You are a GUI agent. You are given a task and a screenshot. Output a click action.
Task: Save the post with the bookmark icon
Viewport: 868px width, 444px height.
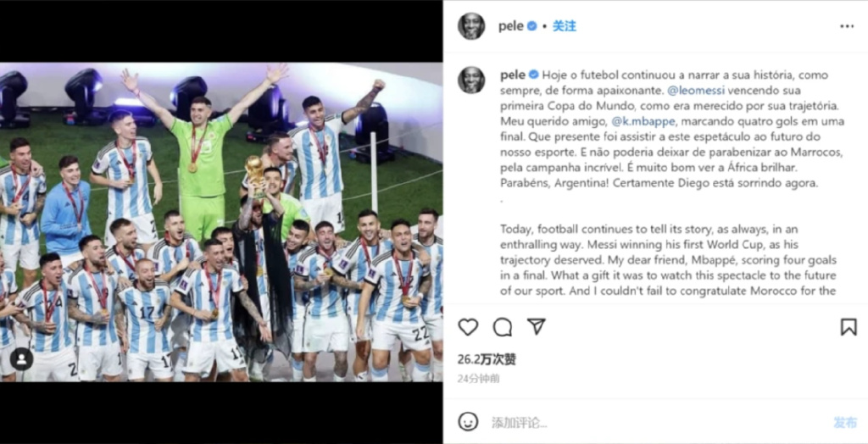848,327
